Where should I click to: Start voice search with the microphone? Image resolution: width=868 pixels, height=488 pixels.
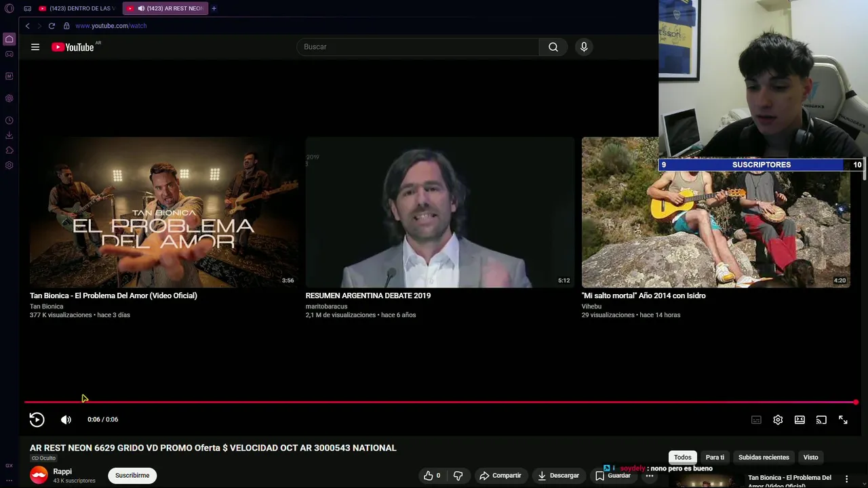(584, 47)
